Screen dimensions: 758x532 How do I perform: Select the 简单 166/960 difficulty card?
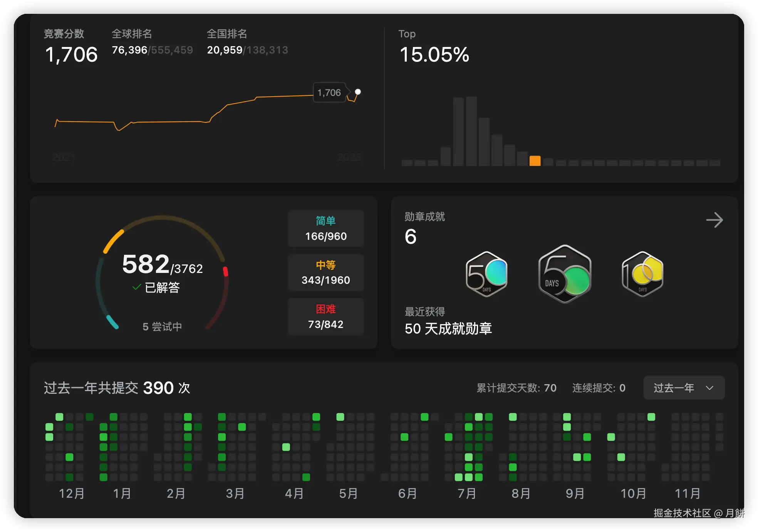click(326, 228)
